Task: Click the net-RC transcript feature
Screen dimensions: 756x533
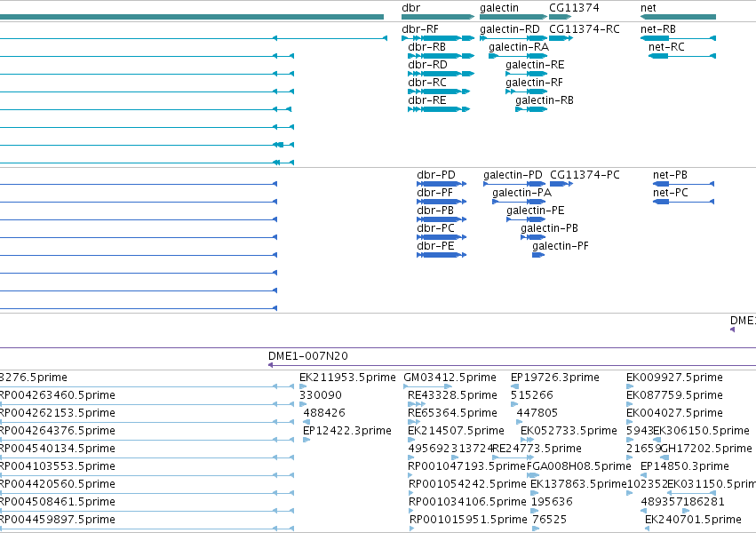Action: click(682, 56)
